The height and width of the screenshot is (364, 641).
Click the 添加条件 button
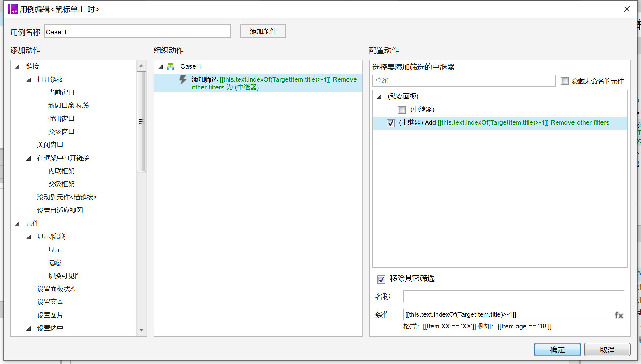pyautogui.click(x=263, y=31)
